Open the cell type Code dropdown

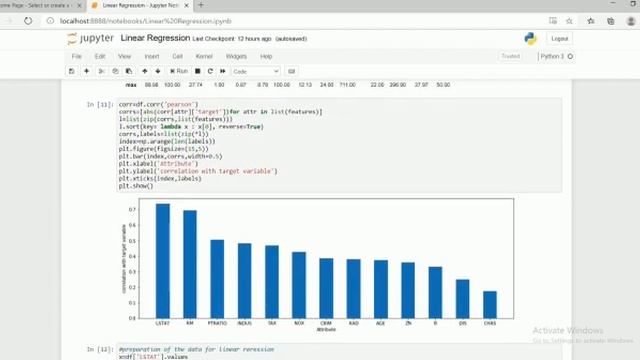tap(256, 71)
